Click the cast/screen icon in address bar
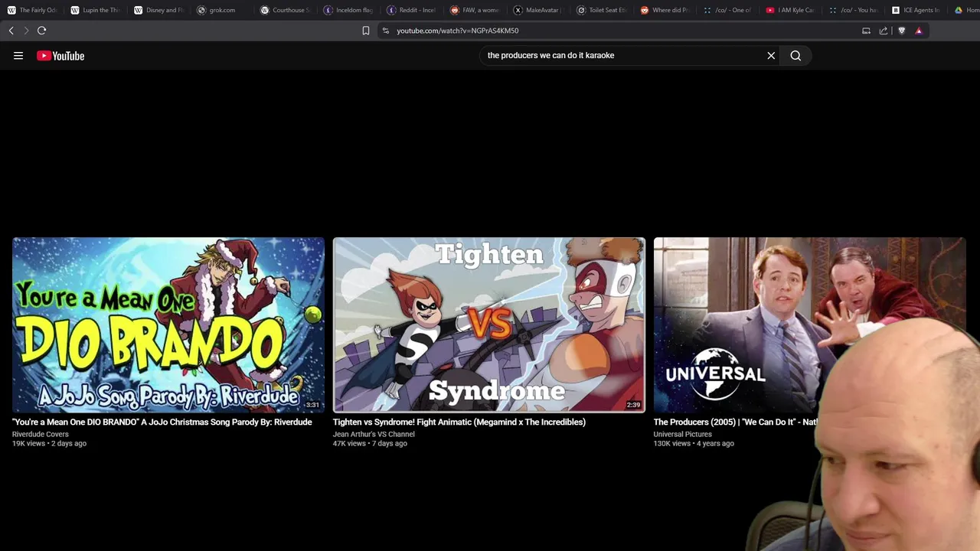Viewport: 980px width, 551px height. pos(866,31)
